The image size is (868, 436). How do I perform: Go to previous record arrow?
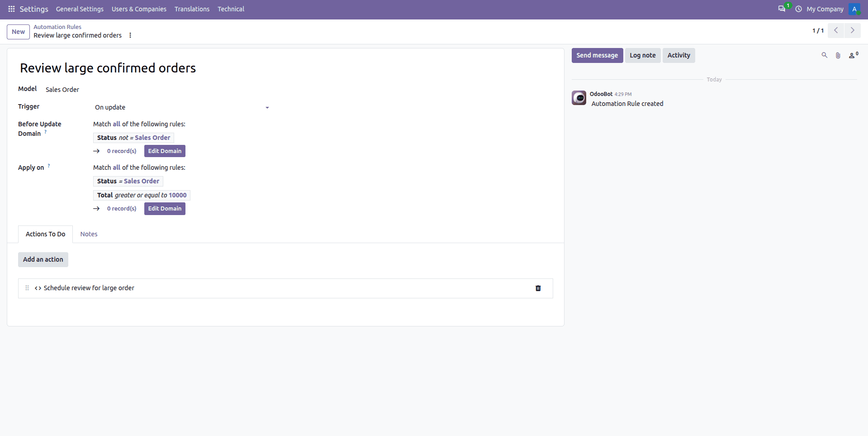click(x=836, y=31)
